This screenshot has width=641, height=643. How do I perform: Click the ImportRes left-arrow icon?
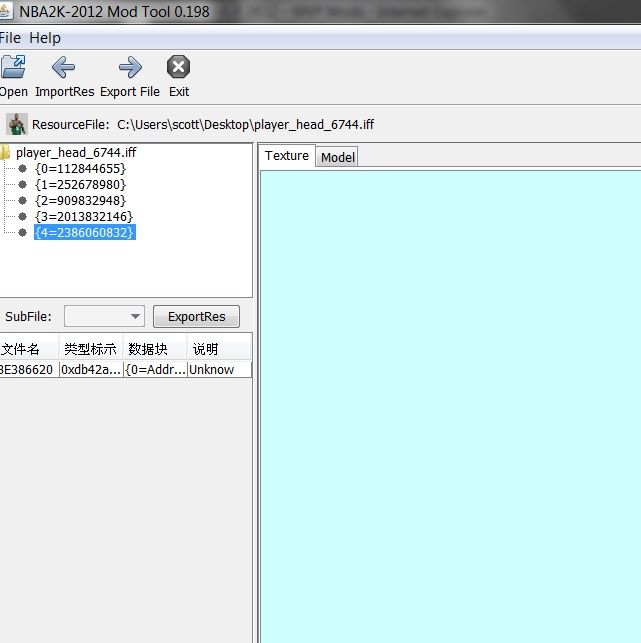pyautogui.click(x=64, y=67)
